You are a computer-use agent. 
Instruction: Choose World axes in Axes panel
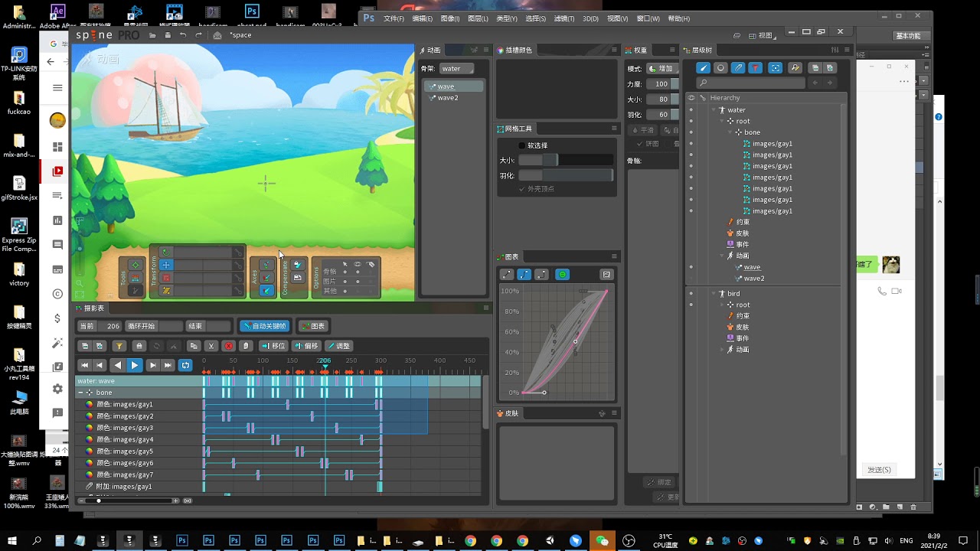pyautogui.click(x=266, y=291)
